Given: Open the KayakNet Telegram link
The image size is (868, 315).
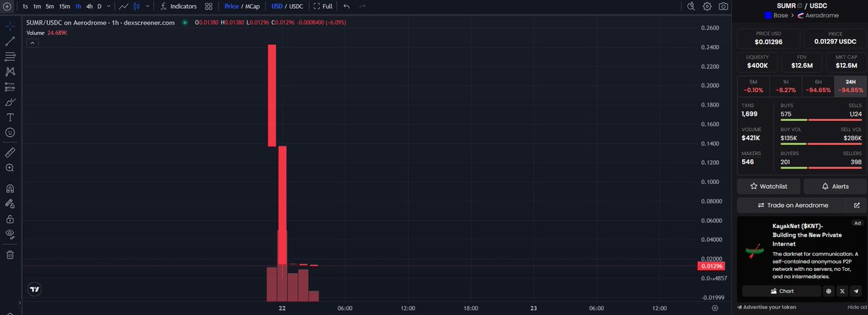Looking at the screenshot, I should click(855, 291).
